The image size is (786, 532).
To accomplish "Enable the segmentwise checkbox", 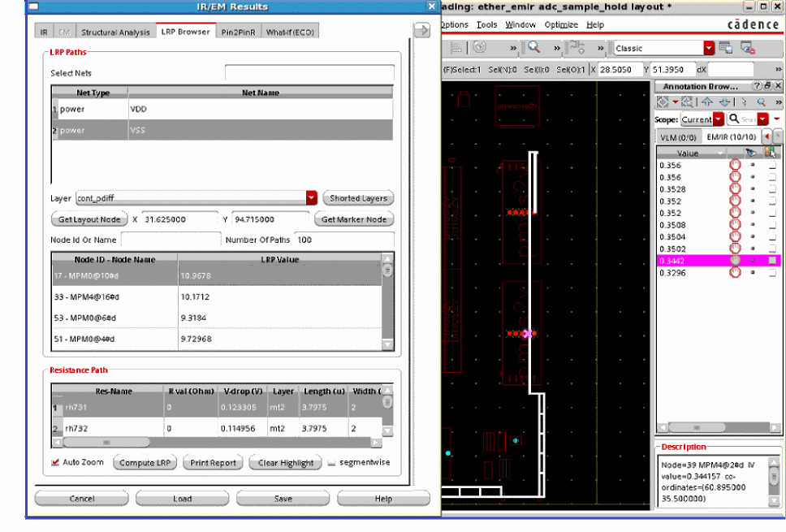I will click(x=331, y=462).
